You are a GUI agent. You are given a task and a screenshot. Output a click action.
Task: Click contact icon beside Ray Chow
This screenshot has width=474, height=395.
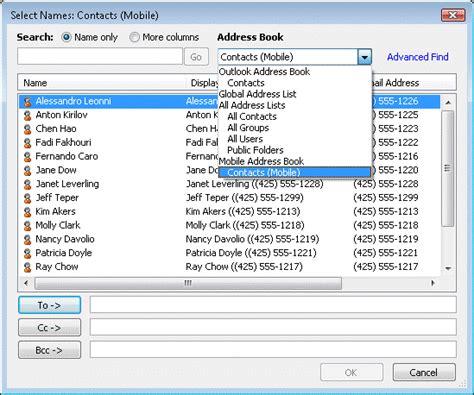(28, 267)
